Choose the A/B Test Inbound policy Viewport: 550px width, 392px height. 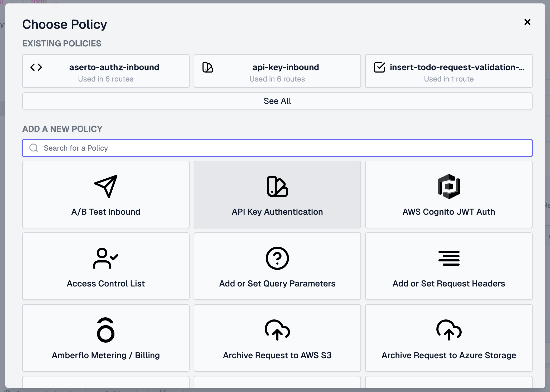click(106, 194)
